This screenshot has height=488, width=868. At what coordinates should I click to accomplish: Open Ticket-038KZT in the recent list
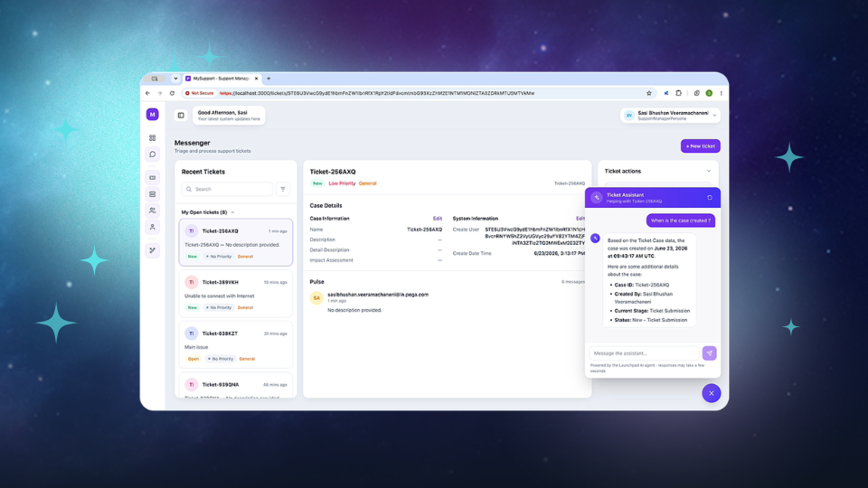click(x=236, y=344)
